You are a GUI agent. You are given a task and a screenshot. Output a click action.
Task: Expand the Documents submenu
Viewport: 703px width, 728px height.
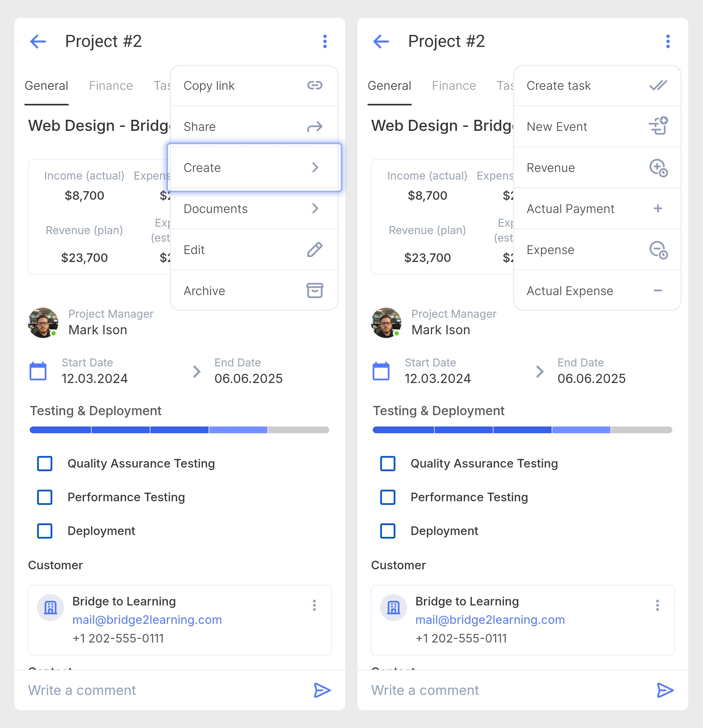point(254,209)
